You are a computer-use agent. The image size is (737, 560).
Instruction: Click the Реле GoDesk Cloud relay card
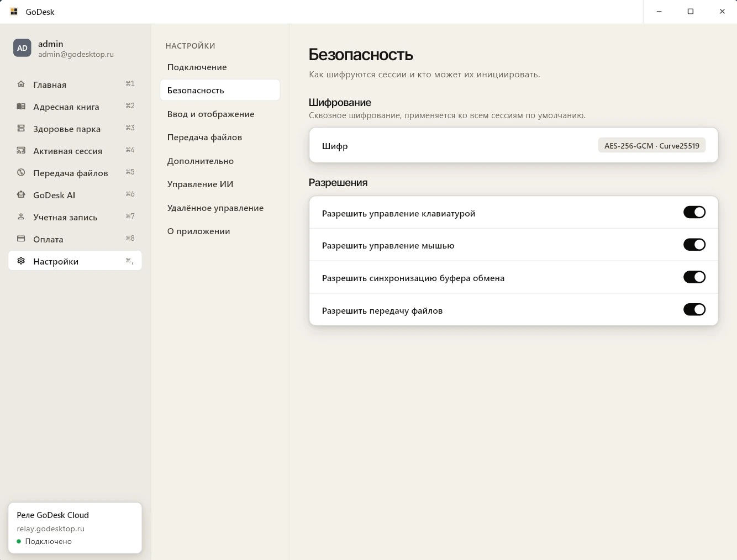coord(75,527)
